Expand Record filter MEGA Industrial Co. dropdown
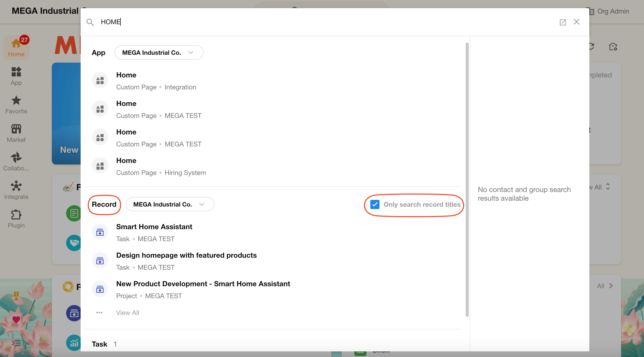The height and width of the screenshot is (357, 644). point(170,204)
